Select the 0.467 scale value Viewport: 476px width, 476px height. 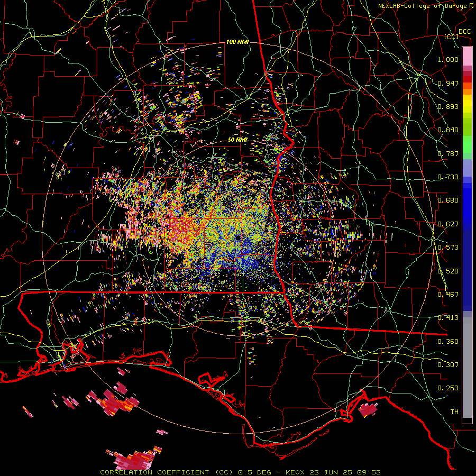point(448,295)
